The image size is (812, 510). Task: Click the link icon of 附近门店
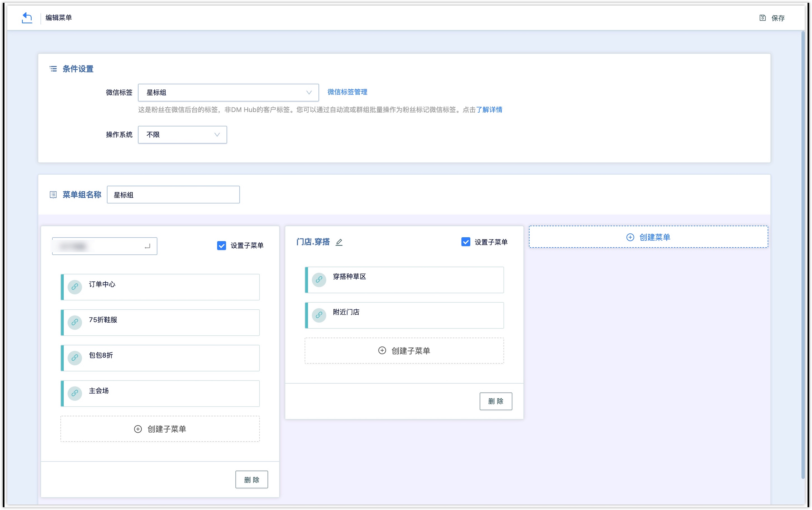319,315
